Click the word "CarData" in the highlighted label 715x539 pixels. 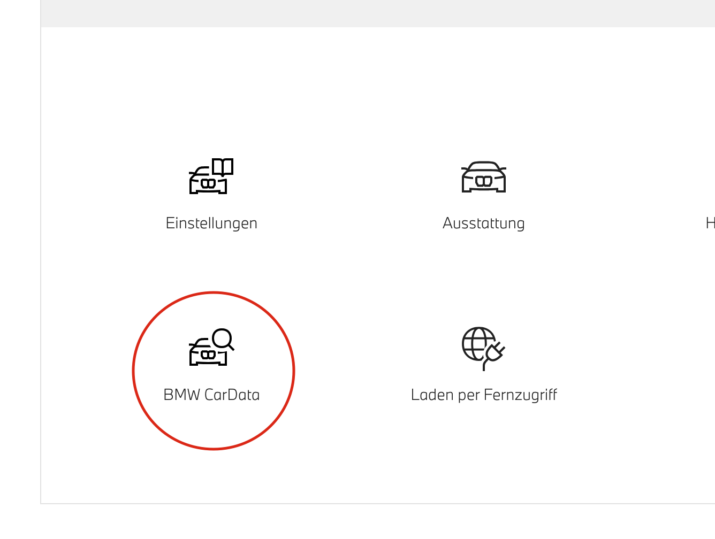tap(231, 395)
